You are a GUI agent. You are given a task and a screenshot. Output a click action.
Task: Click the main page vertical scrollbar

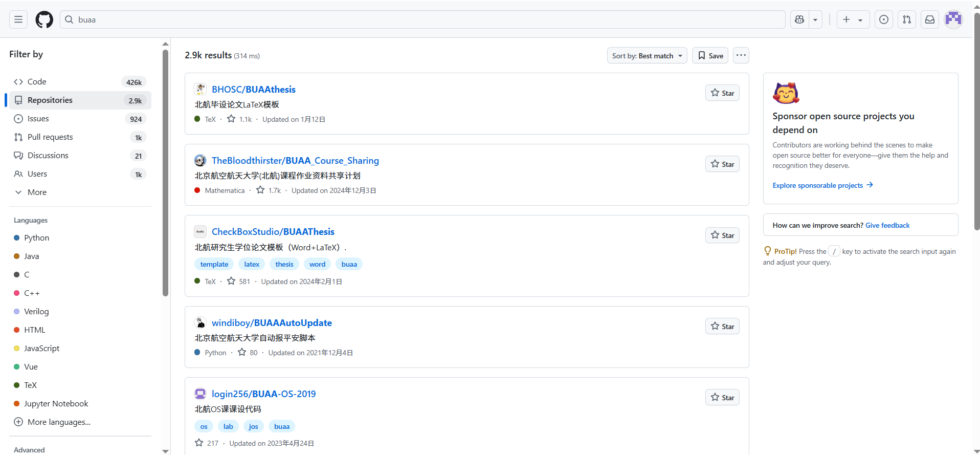tap(976, 122)
